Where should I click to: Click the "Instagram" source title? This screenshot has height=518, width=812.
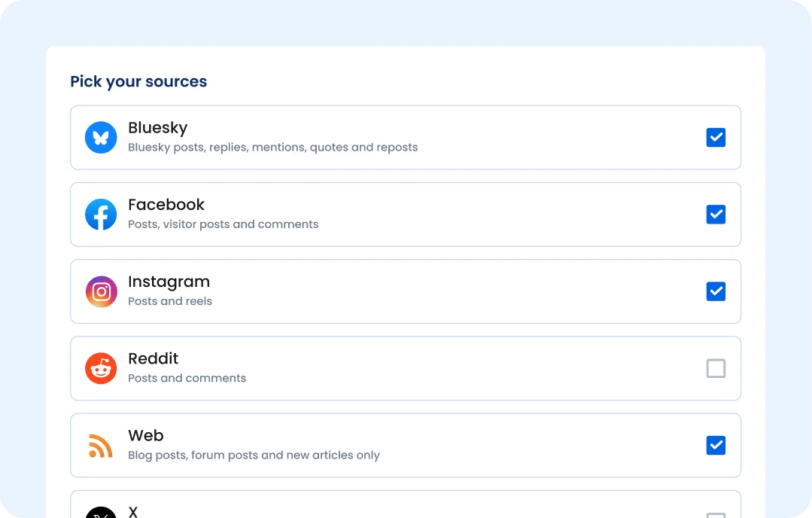click(x=169, y=282)
